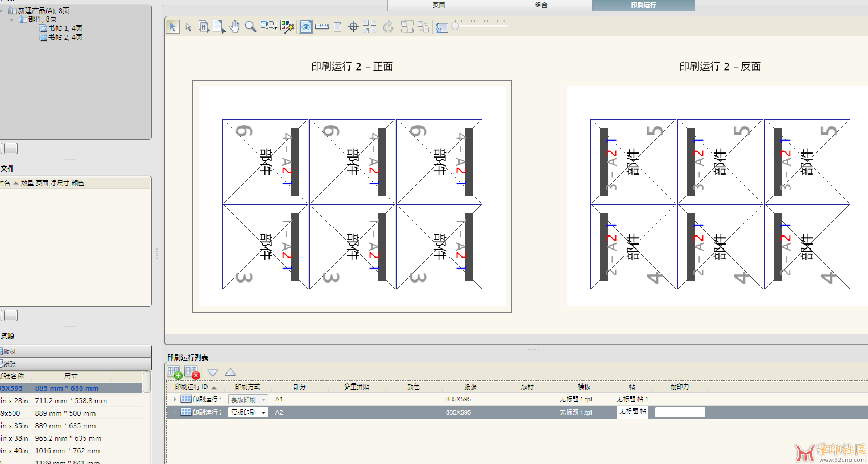Image resolution: width=868 pixels, height=464 pixels.
Task: Open the 纸张 resource section
Action: pyautogui.click(x=76, y=363)
